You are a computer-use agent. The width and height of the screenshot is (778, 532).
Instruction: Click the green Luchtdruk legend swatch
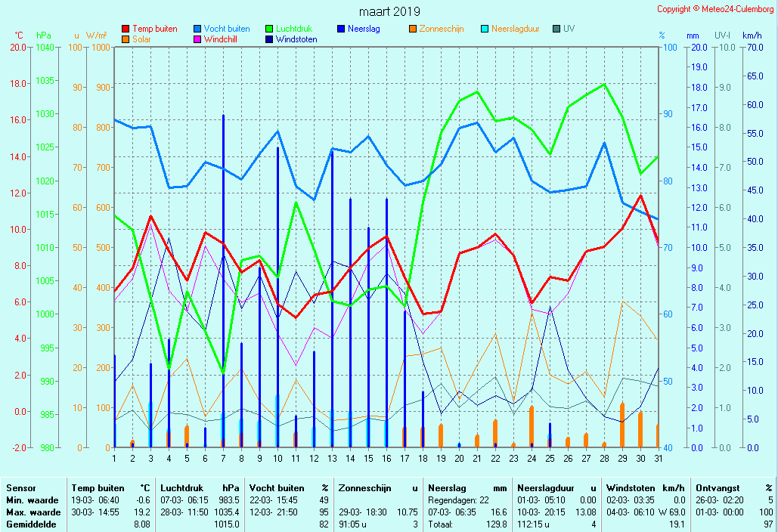[x=268, y=29]
